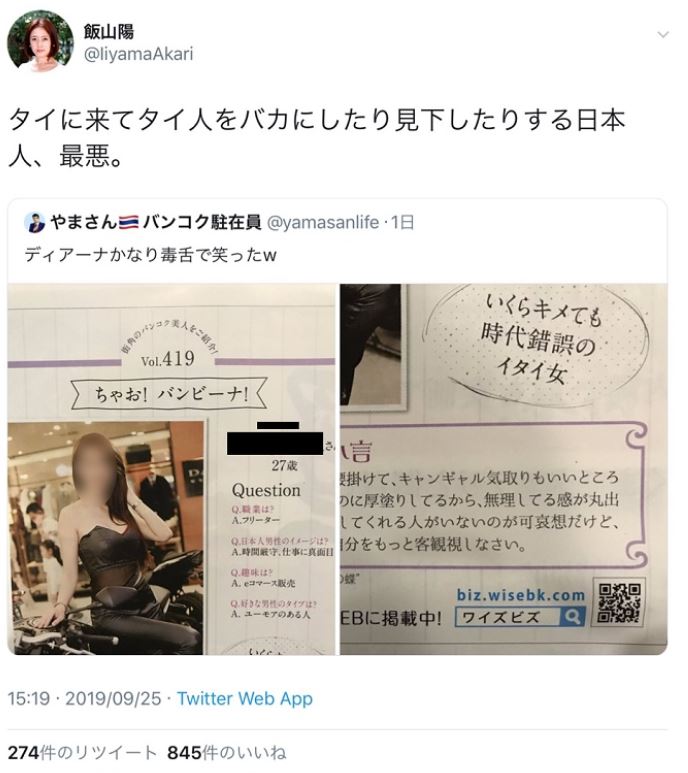The width and height of the screenshot is (688, 773).
Task: Click the quoted tweet's 1日 timestamp
Action: (403, 223)
